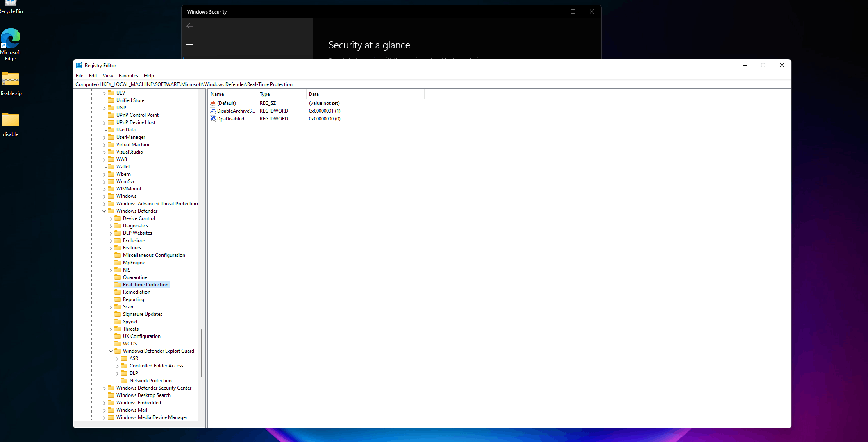
Task: Click the (Default) string value icon
Action: pos(213,103)
